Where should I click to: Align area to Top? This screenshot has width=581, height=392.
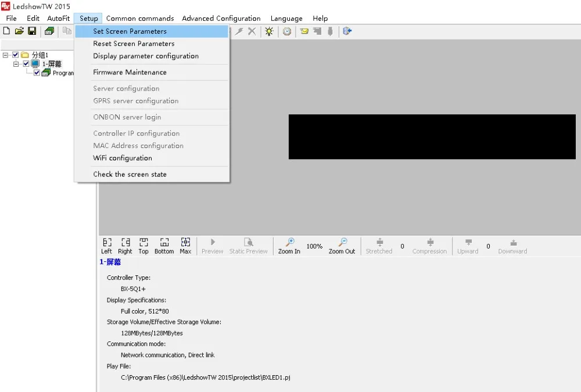click(144, 246)
